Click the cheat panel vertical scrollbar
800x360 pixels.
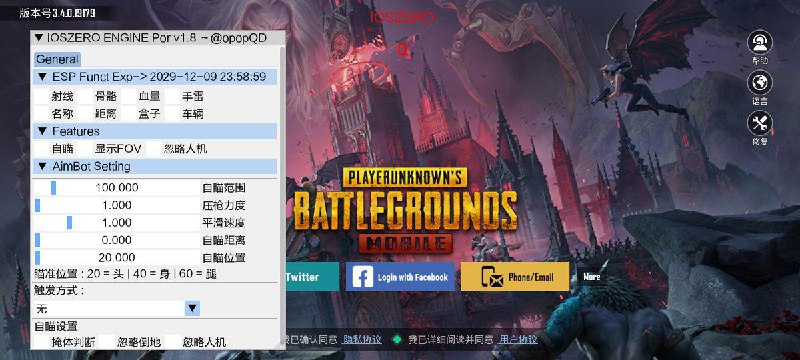[x=282, y=196]
